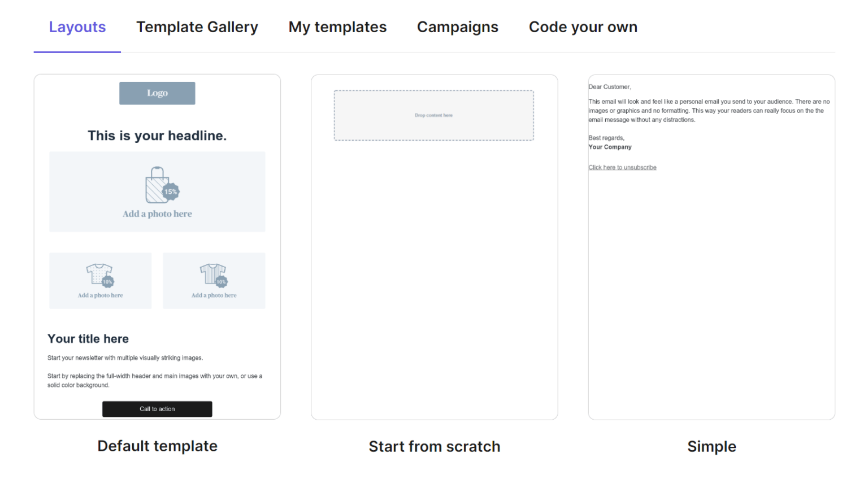Click the 10% badge on the left t-shirt
The width and height of the screenshot is (868, 479).
[x=108, y=281]
